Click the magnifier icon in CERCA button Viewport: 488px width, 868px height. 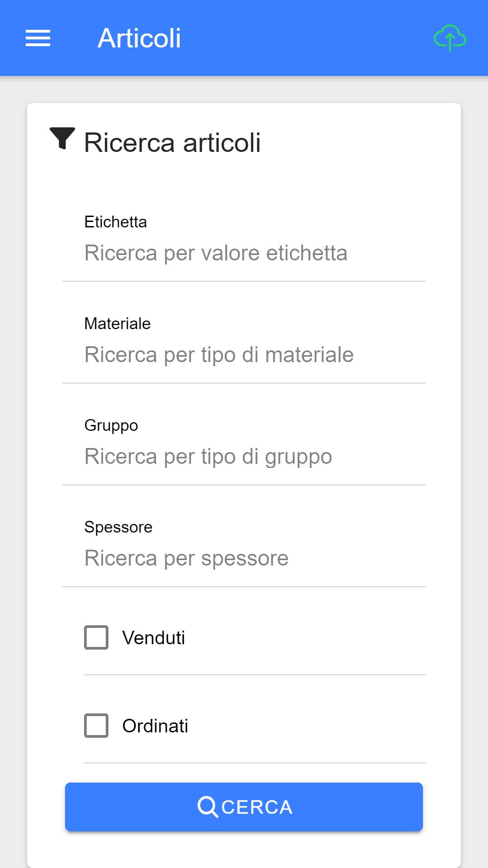point(208,807)
